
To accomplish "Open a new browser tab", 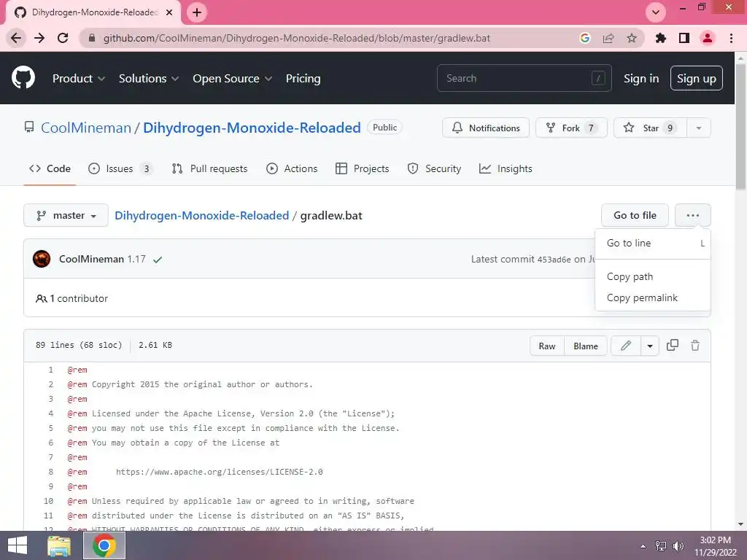I will click(x=197, y=12).
